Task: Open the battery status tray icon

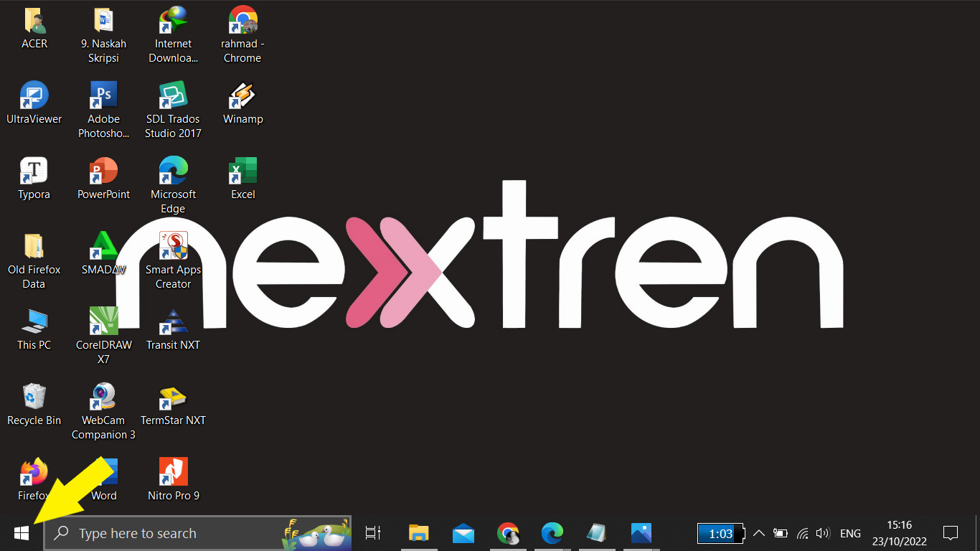Action: click(781, 533)
